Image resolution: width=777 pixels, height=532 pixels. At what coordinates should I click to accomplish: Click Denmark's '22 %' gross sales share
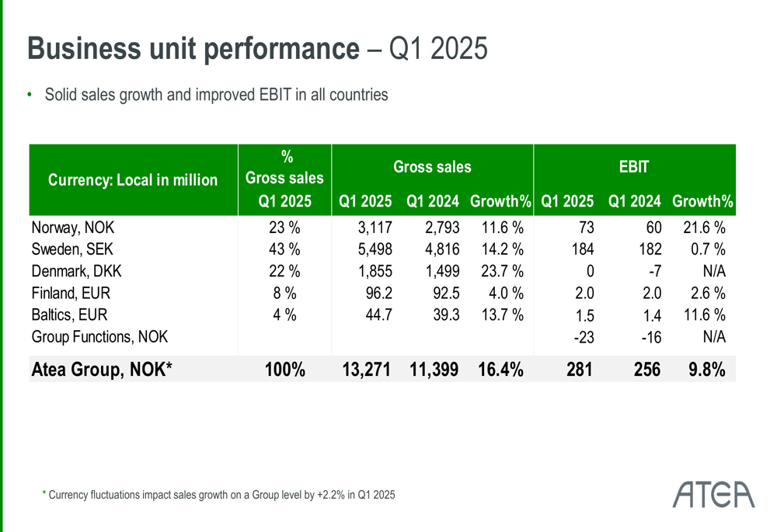point(284,271)
